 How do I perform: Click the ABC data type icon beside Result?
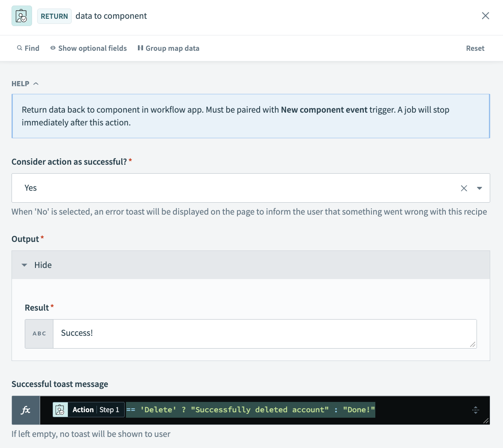click(38, 333)
